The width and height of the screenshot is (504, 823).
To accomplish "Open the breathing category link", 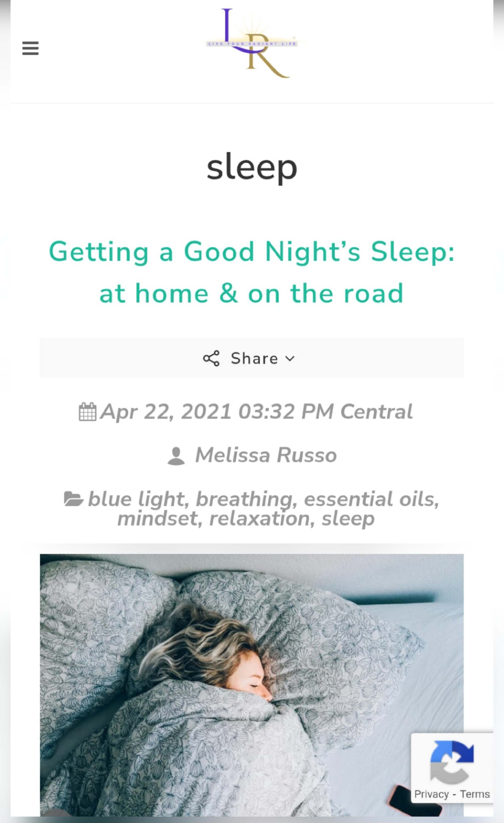I will pos(244,499).
